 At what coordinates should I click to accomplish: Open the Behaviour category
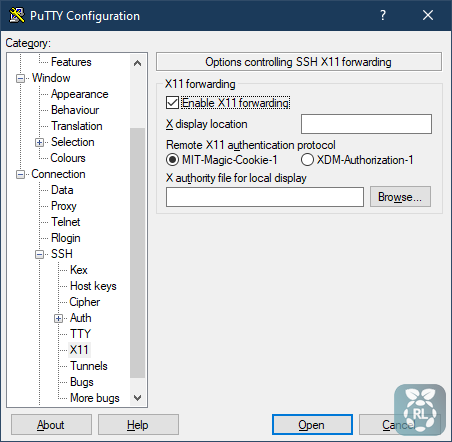[75, 110]
